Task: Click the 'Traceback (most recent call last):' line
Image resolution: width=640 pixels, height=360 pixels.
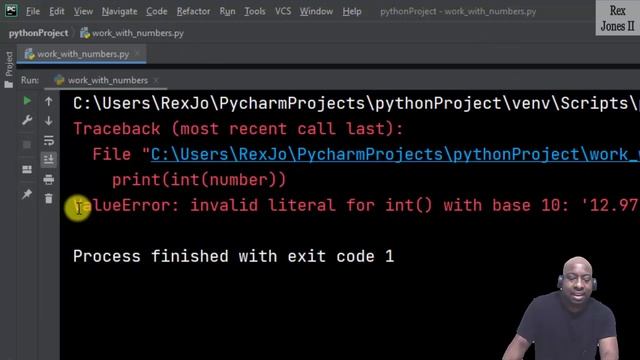Action: point(238,129)
